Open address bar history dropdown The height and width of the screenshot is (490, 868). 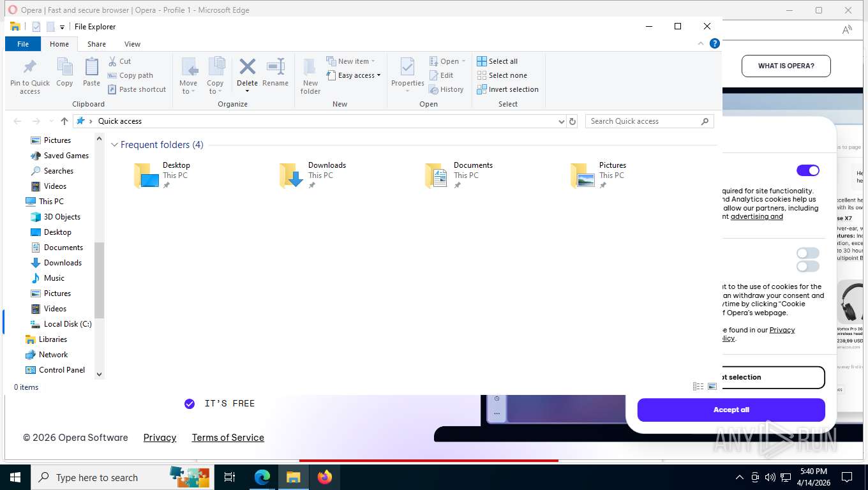click(561, 121)
